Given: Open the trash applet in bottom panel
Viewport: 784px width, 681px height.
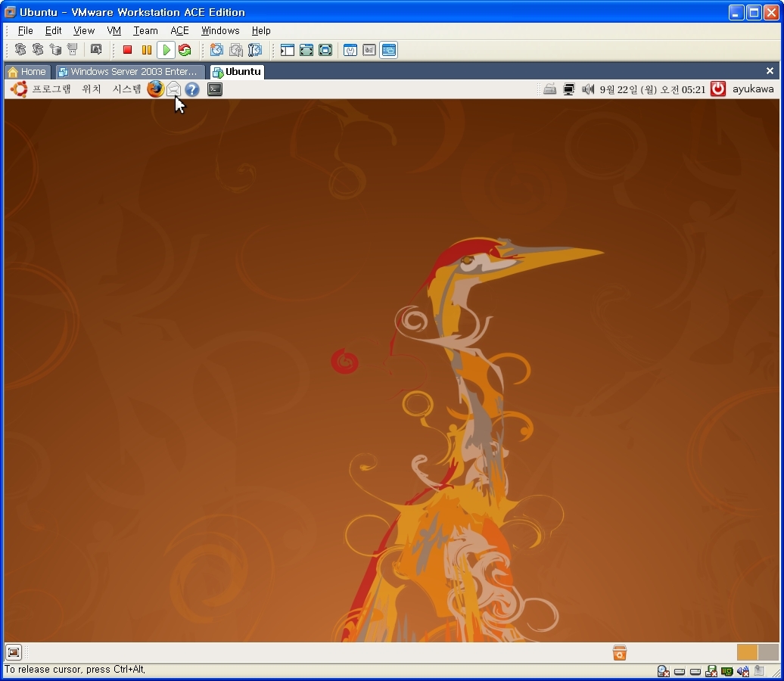Looking at the screenshot, I should click(620, 652).
